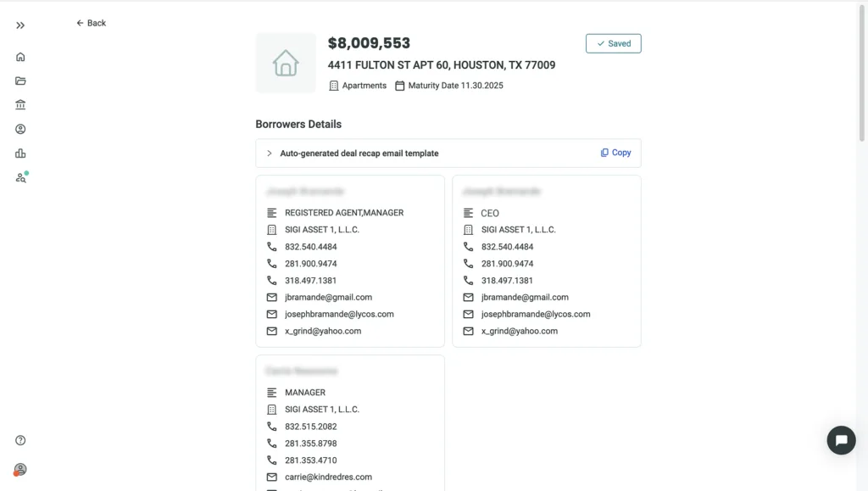Open the help question mark icon
Screen dimensions: 868x491
19,440
